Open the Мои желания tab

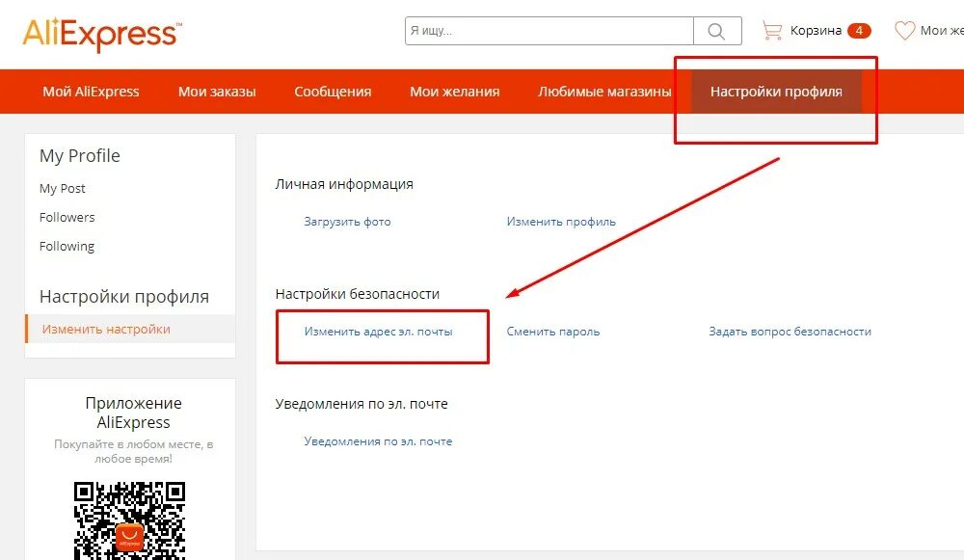[455, 92]
